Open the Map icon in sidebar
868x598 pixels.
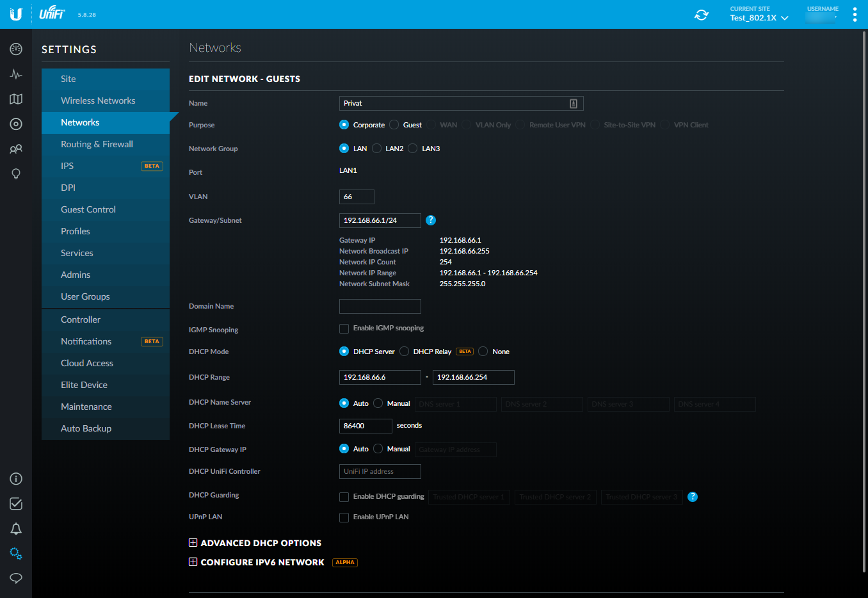[x=16, y=99]
